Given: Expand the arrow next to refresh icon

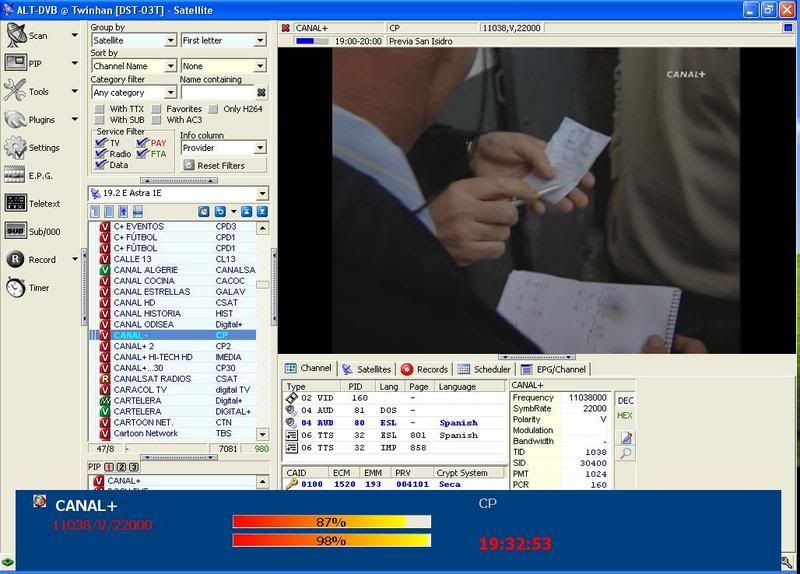Looking at the screenshot, I should pos(234,211).
